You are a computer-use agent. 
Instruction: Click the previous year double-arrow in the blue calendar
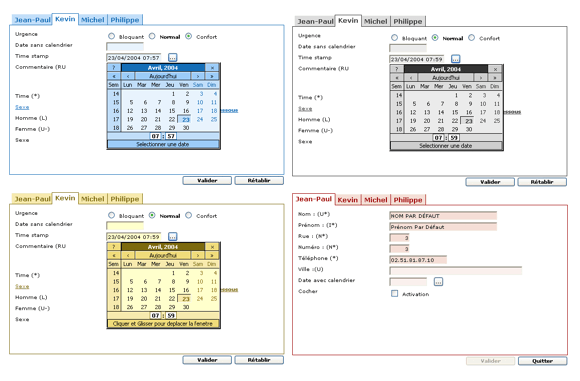click(x=114, y=76)
